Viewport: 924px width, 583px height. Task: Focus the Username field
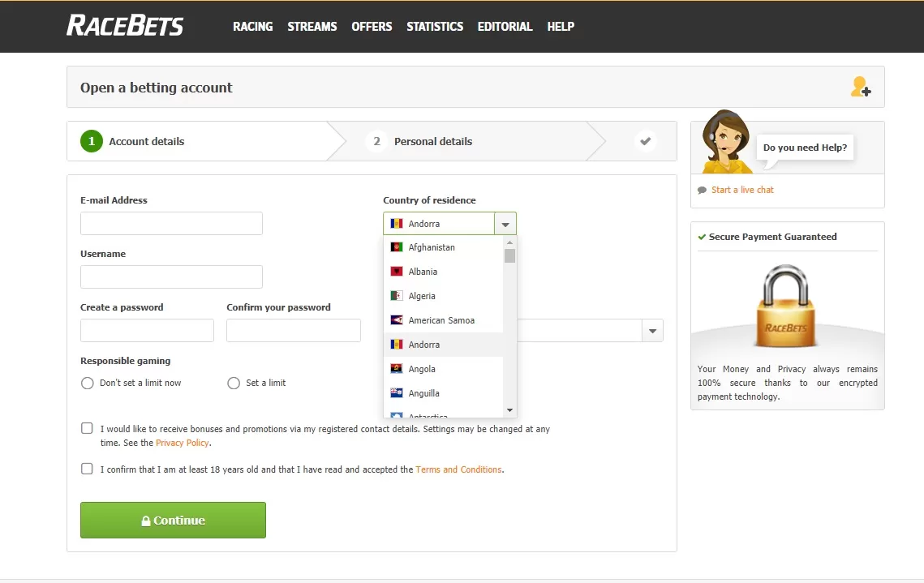pos(171,276)
